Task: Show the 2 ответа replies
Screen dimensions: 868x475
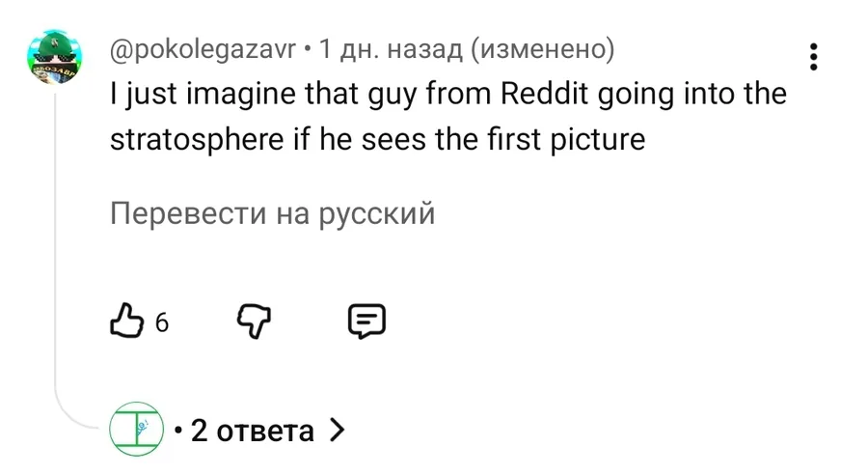Action: [x=253, y=430]
